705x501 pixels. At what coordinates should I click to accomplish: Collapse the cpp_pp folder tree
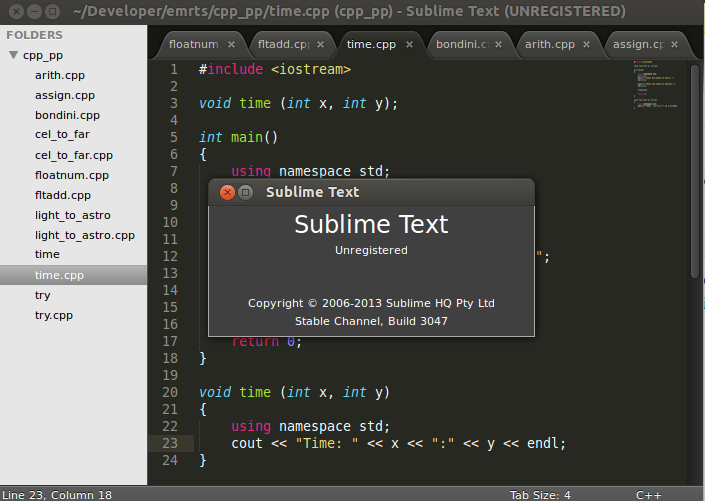pos(13,55)
